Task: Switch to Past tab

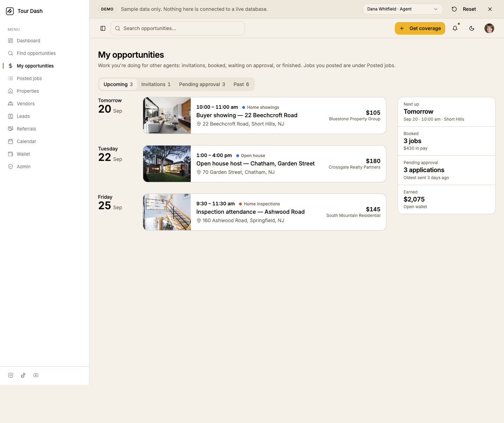Action: pos(241,84)
